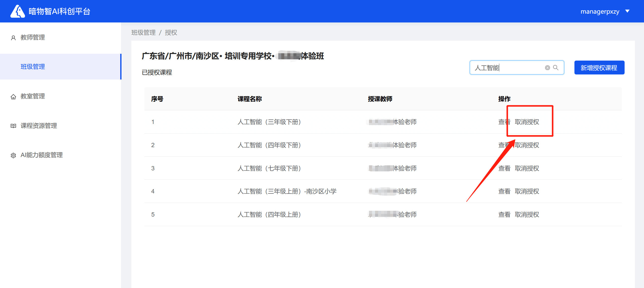Click the managerpxzy username in the header
The image size is (644, 288).
pos(600,12)
